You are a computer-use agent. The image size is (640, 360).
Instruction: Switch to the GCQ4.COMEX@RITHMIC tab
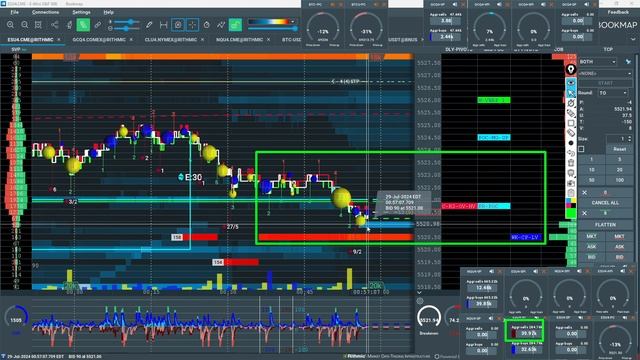[x=99, y=40]
